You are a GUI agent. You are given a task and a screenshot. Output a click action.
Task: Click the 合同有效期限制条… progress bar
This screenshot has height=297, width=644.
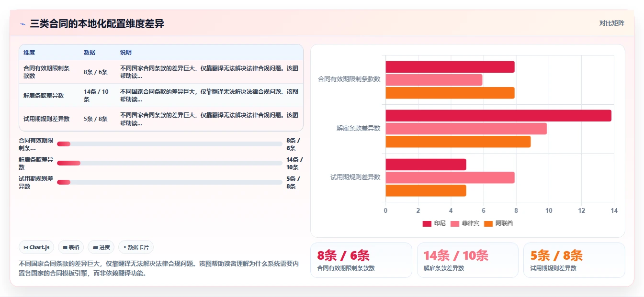(x=169, y=144)
